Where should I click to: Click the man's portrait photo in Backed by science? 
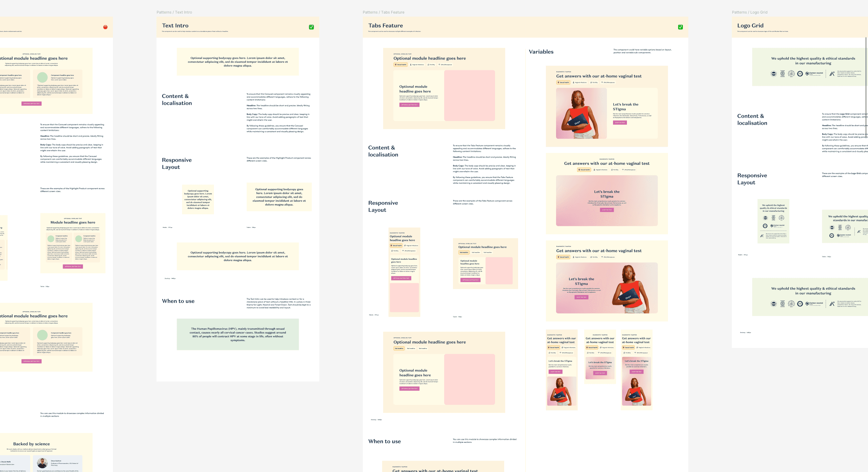pyautogui.click(x=42, y=463)
